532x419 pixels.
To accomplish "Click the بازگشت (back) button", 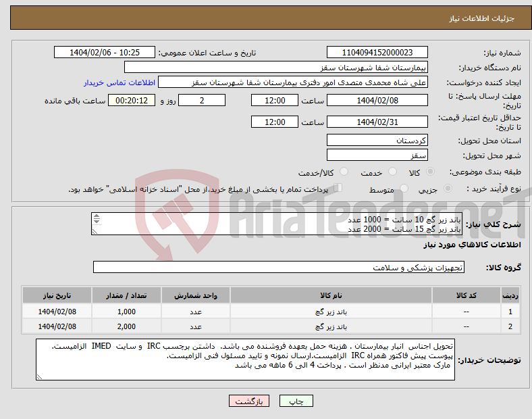I will coord(249,401).
